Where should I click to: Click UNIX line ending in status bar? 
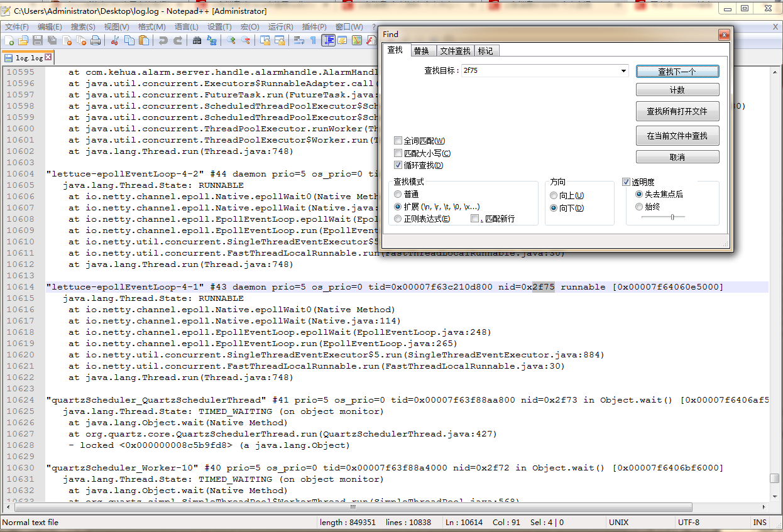618,522
